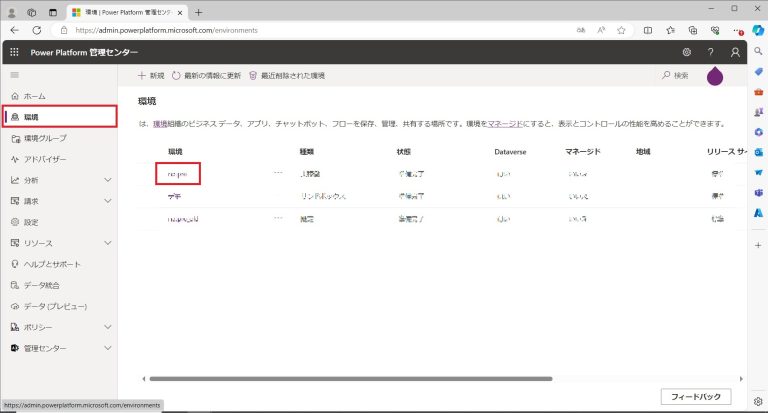Click the purple user avatar circle
The image size is (768, 413).
click(x=716, y=76)
